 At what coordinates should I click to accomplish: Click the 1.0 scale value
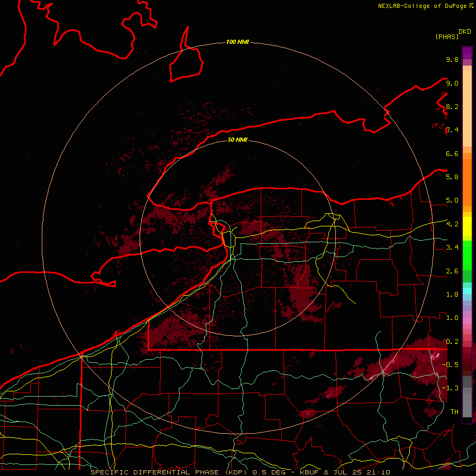(452, 318)
